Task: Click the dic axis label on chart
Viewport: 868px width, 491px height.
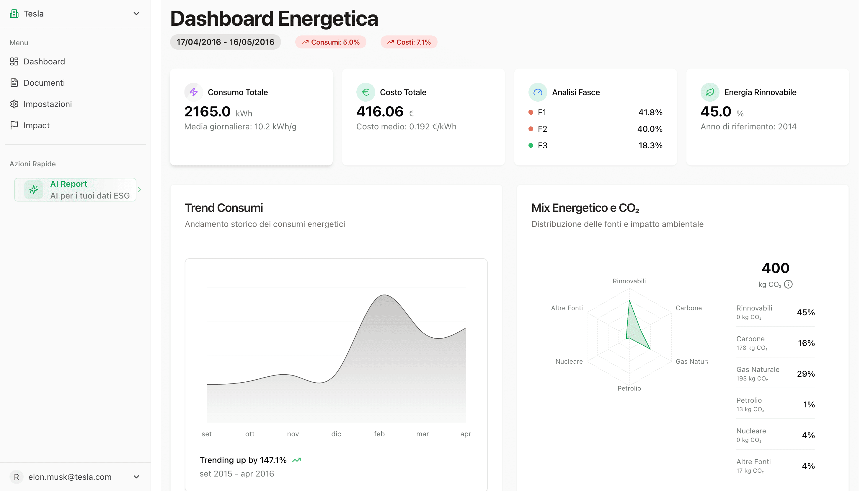Action: [336, 434]
